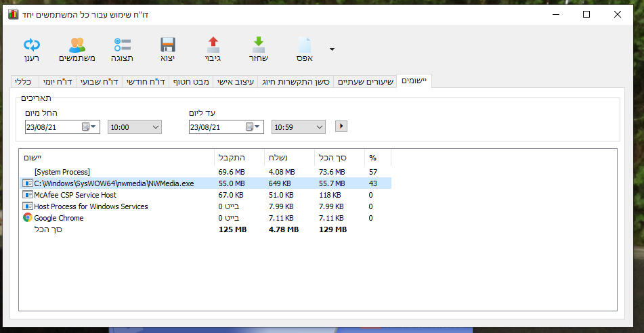Select the Google Chrome row text

point(59,218)
